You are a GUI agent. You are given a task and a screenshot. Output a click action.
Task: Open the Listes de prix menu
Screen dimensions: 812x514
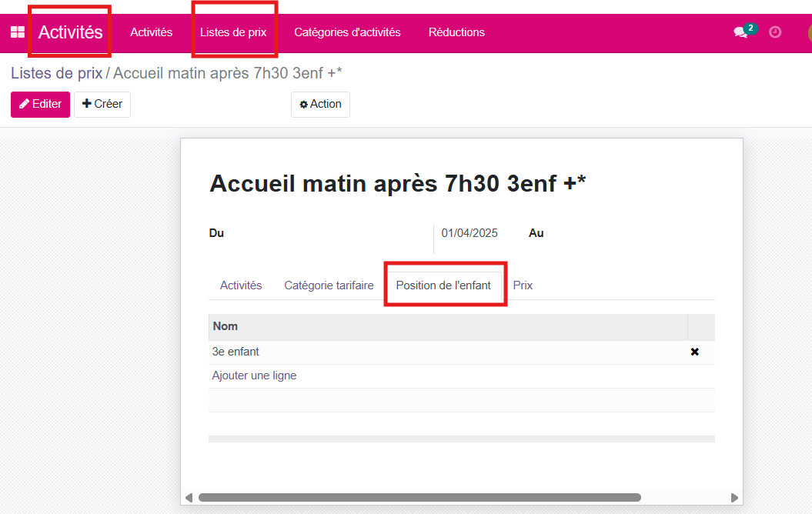[x=233, y=32]
